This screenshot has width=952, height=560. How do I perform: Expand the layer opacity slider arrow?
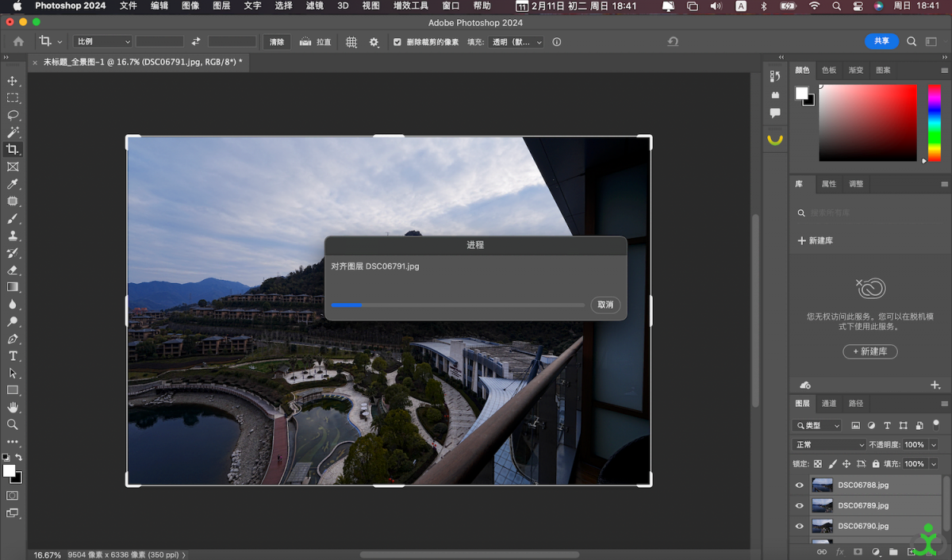pos(934,445)
